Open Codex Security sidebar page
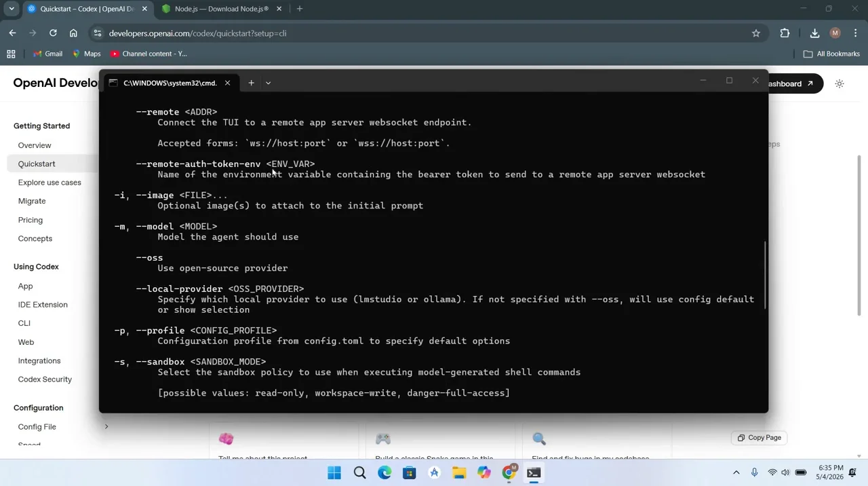Viewport: 868px width, 486px height. tap(45, 379)
